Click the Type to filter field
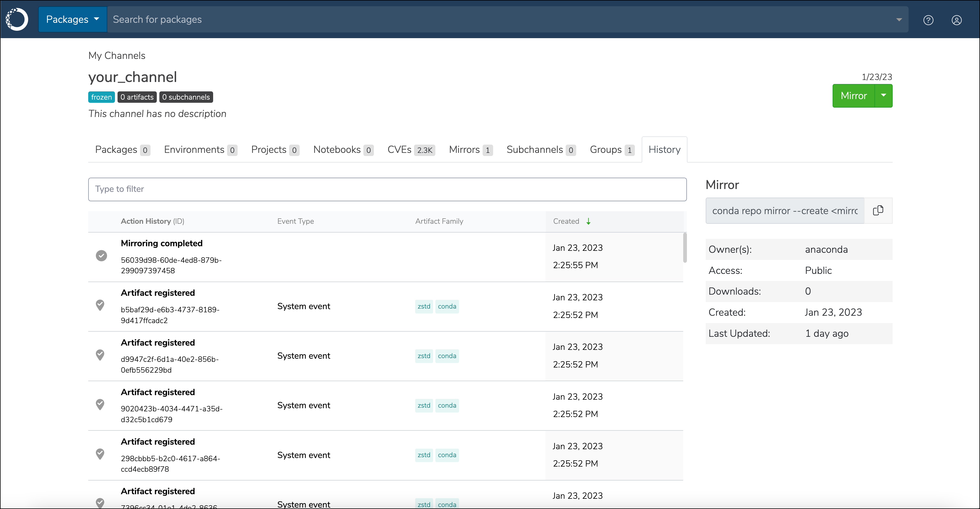The height and width of the screenshot is (509, 980). coord(387,189)
